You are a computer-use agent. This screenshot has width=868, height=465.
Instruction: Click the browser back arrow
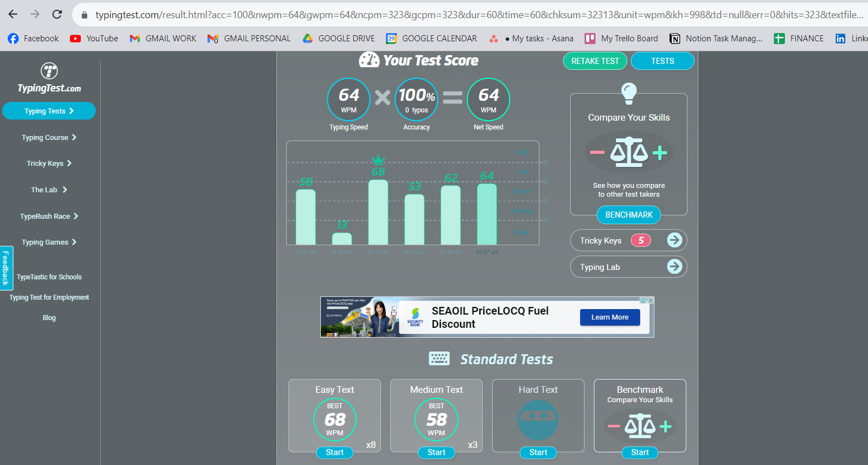coord(13,14)
